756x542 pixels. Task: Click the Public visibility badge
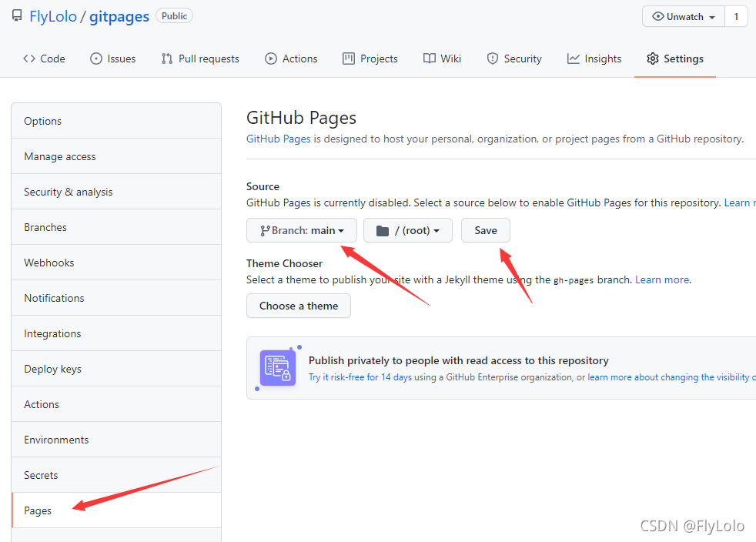tap(174, 16)
